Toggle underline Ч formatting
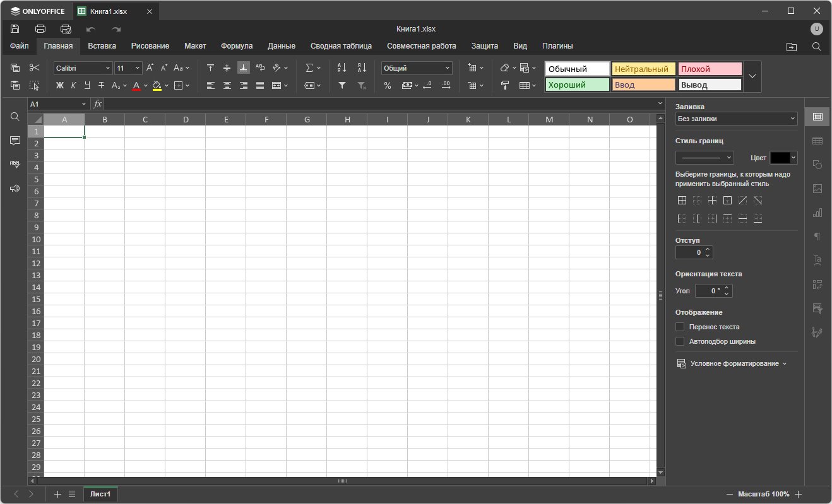The width and height of the screenshot is (832, 504). click(87, 85)
